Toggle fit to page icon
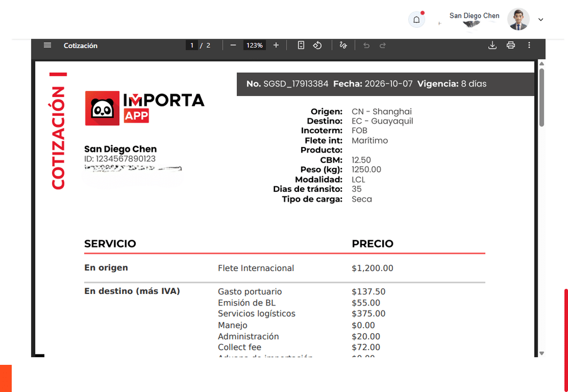Screen dimensions: 568x392 pyautogui.click(x=301, y=45)
